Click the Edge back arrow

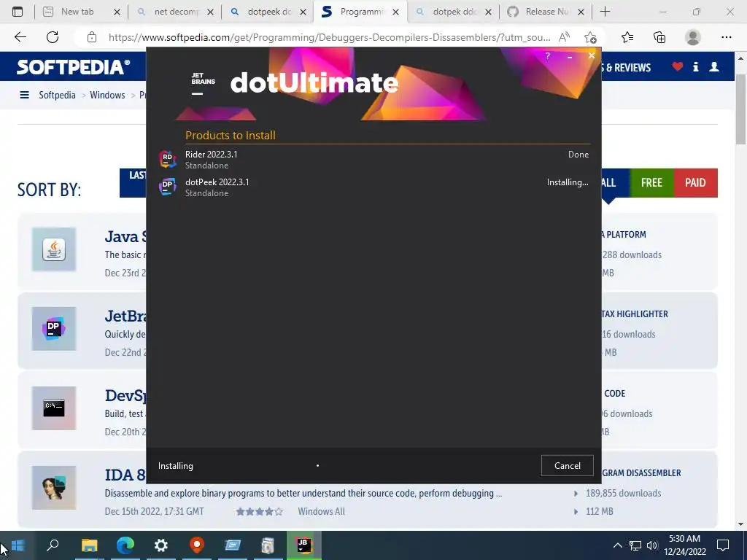(x=20, y=37)
